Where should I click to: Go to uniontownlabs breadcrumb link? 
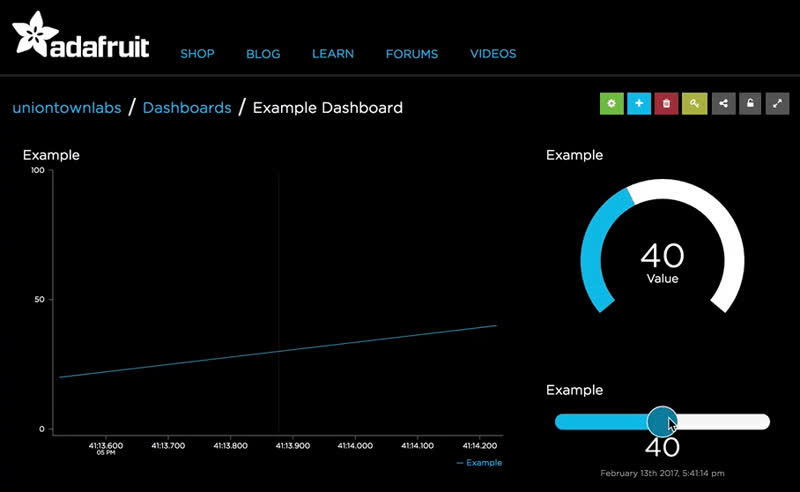tap(67, 108)
